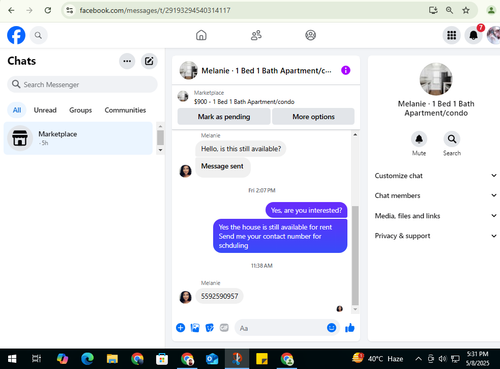Screen dimensions: 500x369
Task: Click conversation scroll down arrow
Action: coord(355,309)
